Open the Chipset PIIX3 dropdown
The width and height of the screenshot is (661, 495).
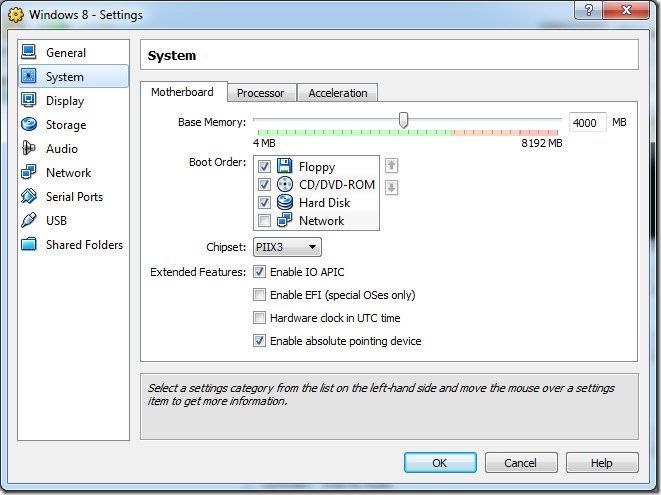(x=287, y=247)
